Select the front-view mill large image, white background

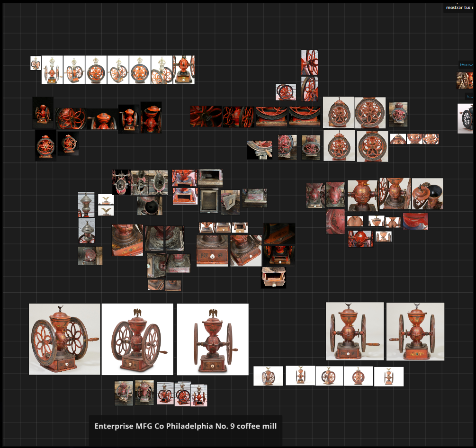click(x=213, y=340)
